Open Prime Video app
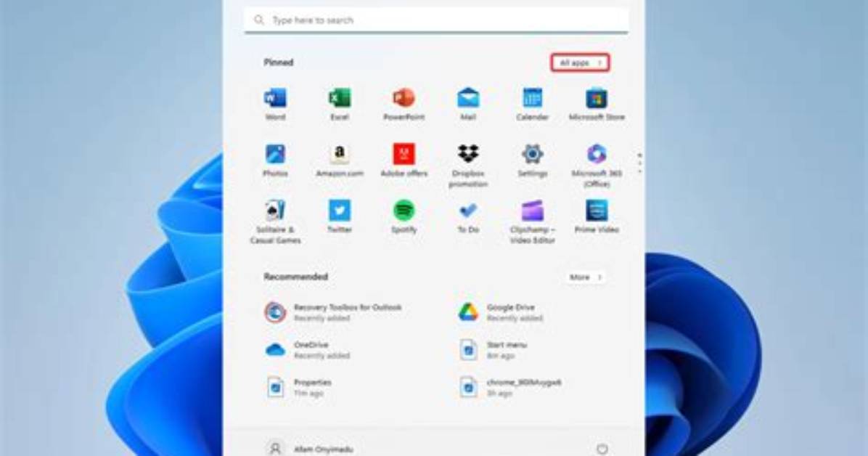This screenshot has height=456, width=868. [596, 216]
